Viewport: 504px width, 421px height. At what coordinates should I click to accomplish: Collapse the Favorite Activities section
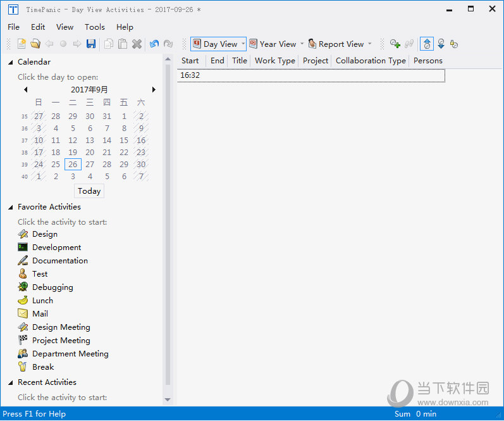click(11, 207)
